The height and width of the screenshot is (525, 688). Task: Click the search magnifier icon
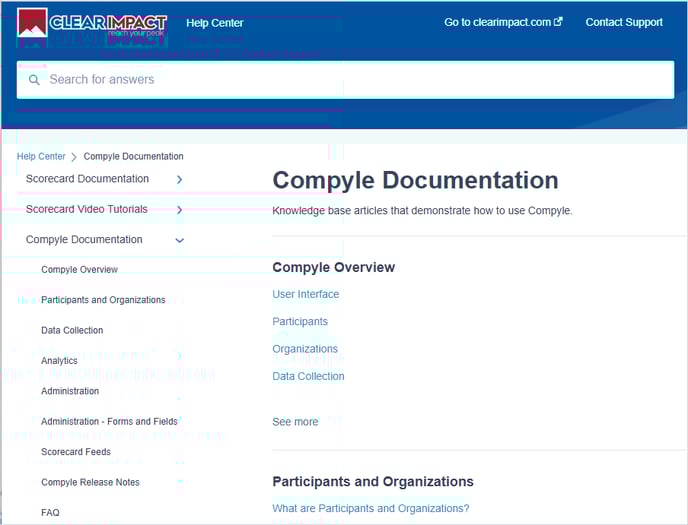coord(34,80)
